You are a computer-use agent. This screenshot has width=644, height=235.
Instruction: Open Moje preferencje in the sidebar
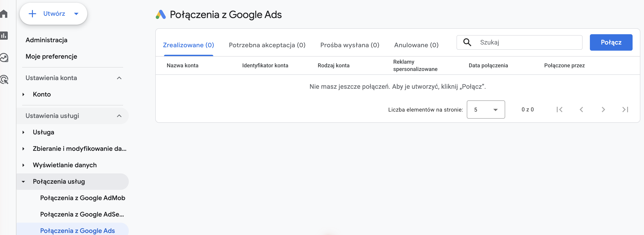pos(51,56)
